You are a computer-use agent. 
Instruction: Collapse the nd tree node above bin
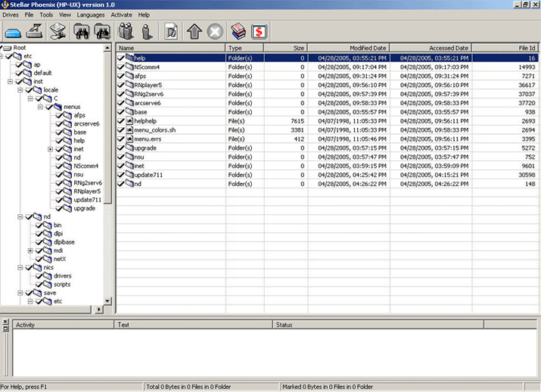tap(20, 216)
